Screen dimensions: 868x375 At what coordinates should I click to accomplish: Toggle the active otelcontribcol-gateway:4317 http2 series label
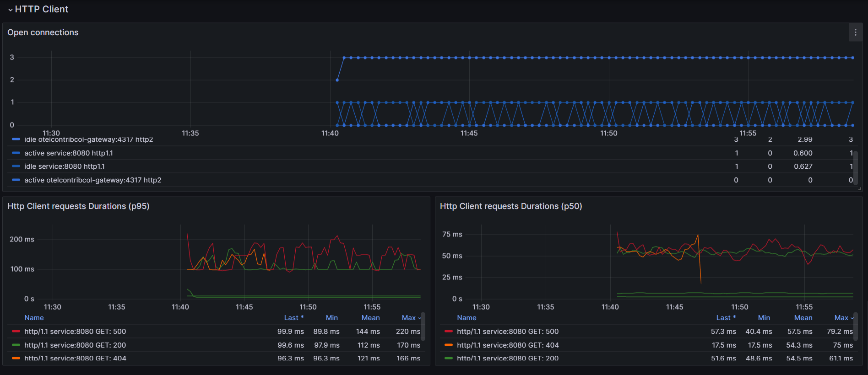pos(92,180)
